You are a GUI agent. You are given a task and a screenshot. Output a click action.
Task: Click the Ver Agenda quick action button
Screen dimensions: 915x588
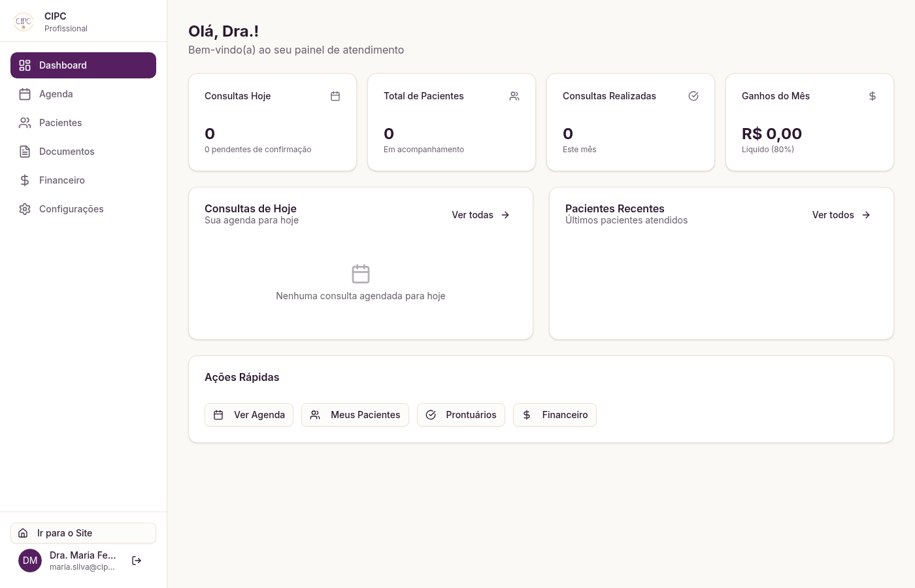(x=249, y=415)
